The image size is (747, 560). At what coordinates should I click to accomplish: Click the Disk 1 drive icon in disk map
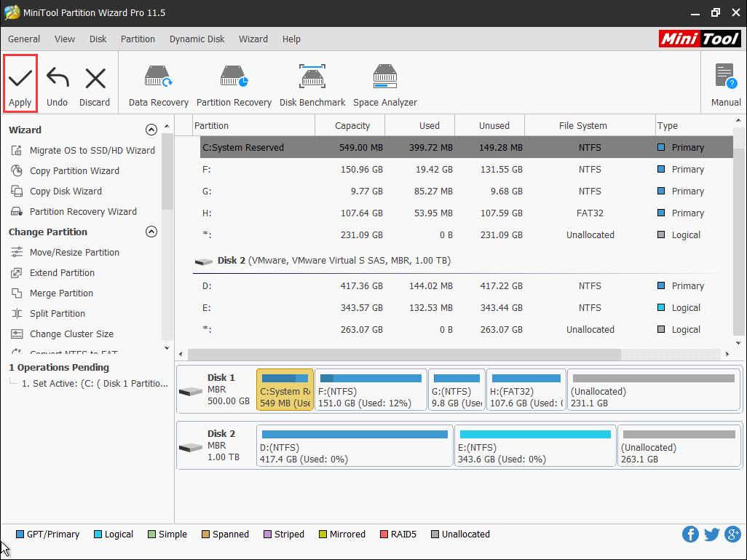191,391
